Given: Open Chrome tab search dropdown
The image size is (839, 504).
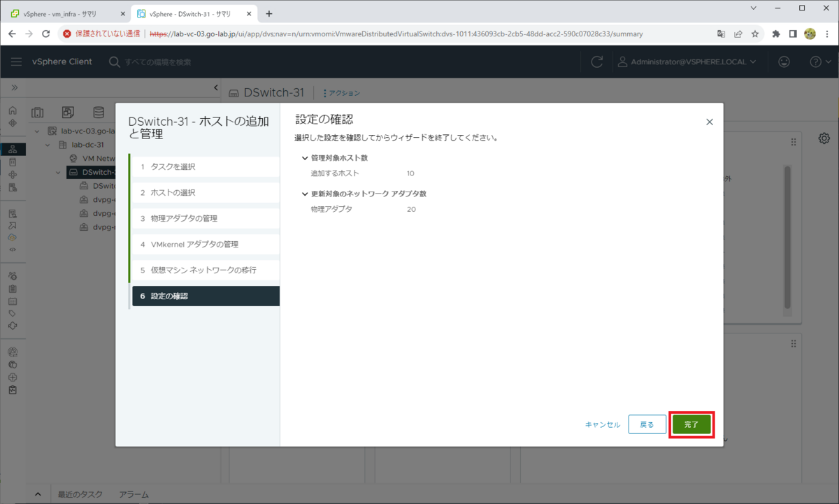Looking at the screenshot, I should (x=753, y=8).
